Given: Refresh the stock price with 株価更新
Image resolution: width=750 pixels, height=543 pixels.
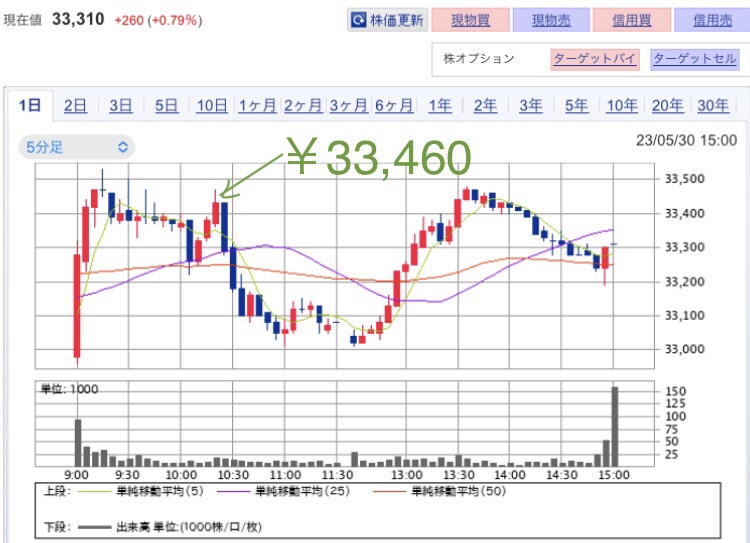Looking at the screenshot, I should [387, 20].
